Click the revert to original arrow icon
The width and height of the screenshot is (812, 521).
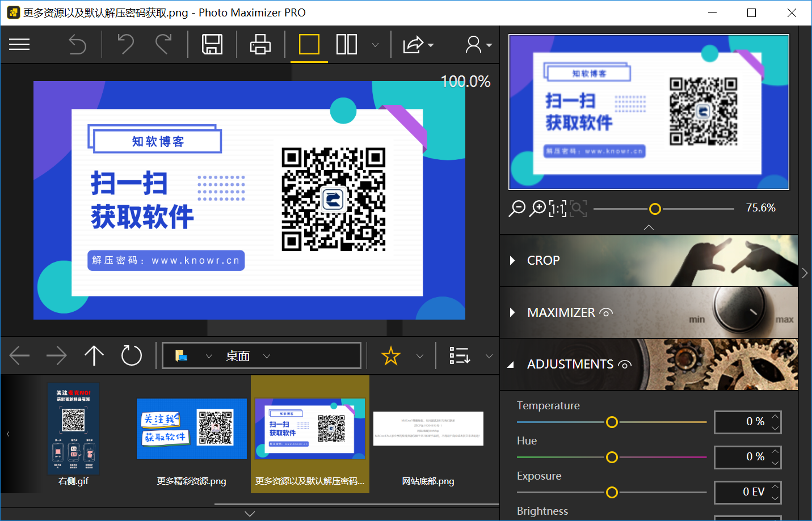tap(77, 44)
